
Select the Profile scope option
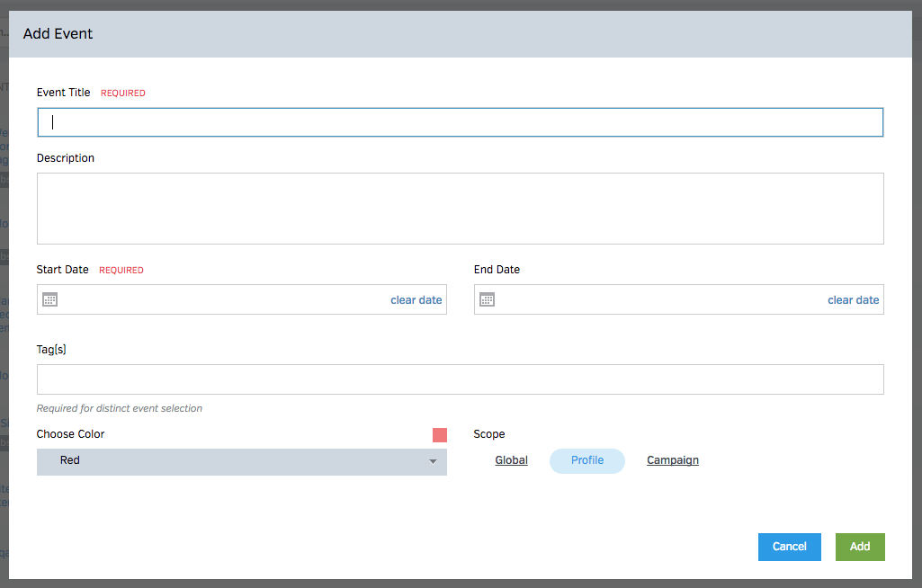[x=586, y=460]
